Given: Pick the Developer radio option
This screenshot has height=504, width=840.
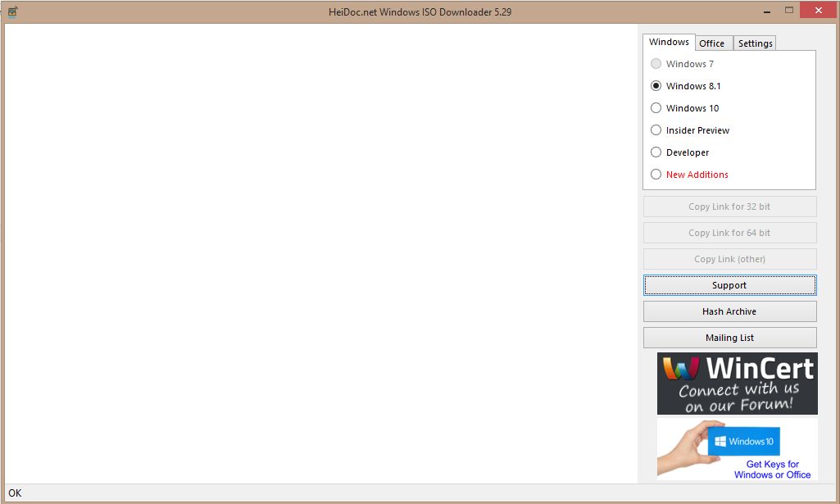Looking at the screenshot, I should tap(656, 152).
